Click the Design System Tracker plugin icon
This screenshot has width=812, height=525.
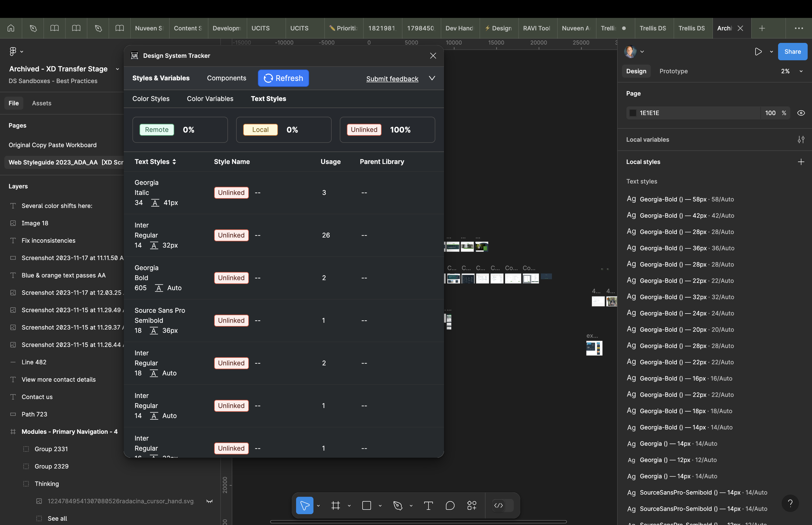coord(134,56)
